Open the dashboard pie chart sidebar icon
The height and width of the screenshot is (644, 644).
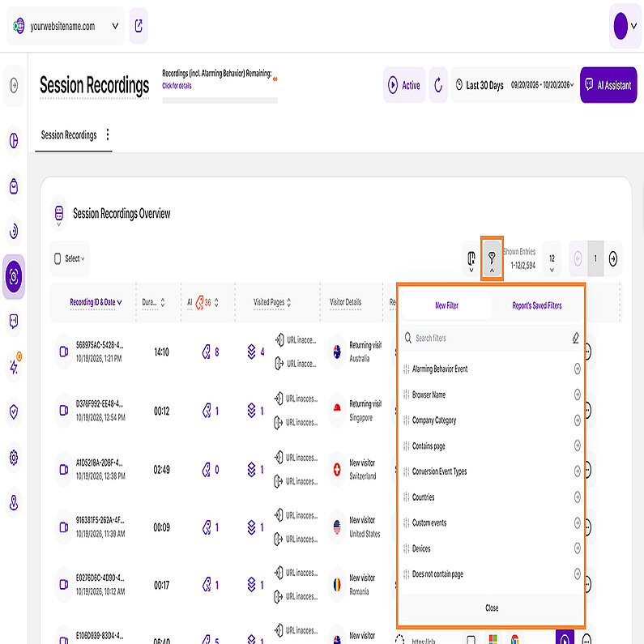click(x=14, y=140)
